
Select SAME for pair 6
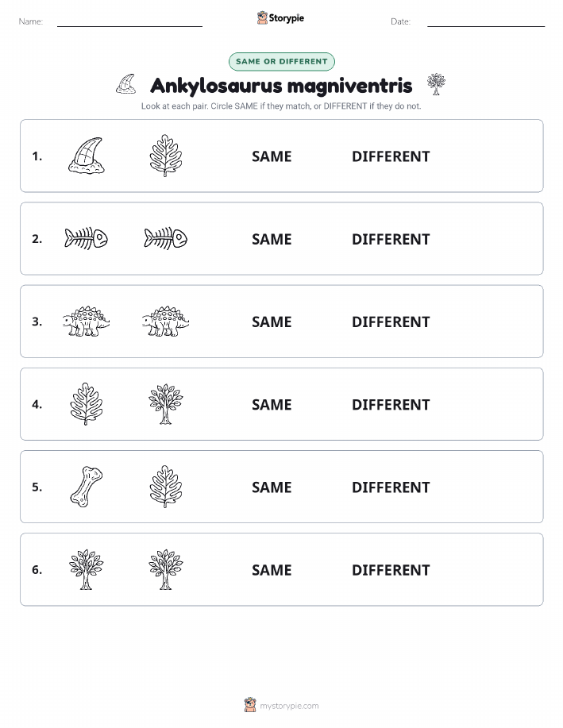point(272,570)
